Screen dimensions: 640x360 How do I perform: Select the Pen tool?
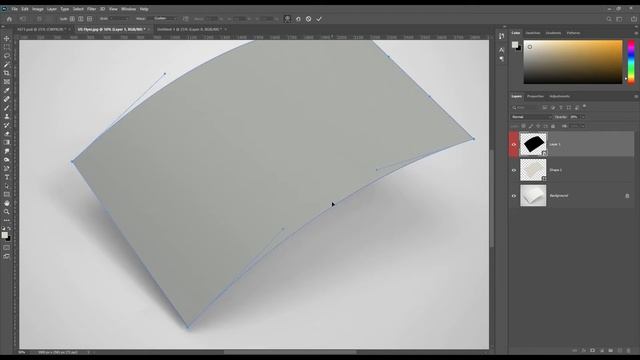point(7,169)
